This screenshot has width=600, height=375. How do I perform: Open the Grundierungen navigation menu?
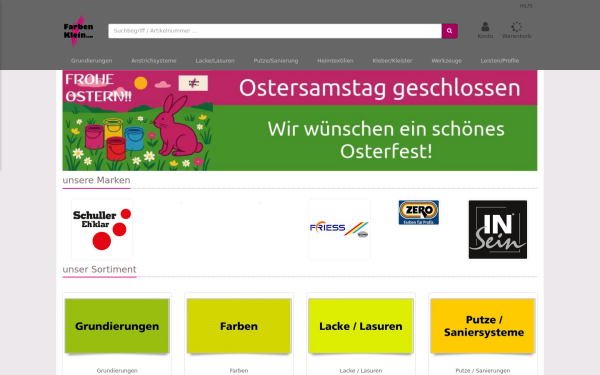click(x=91, y=60)
